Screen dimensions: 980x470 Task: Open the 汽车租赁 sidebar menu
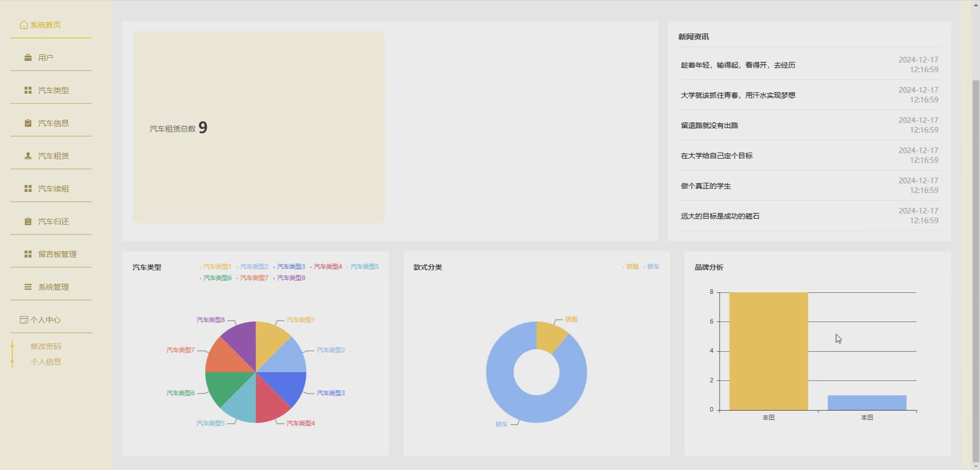51,156
